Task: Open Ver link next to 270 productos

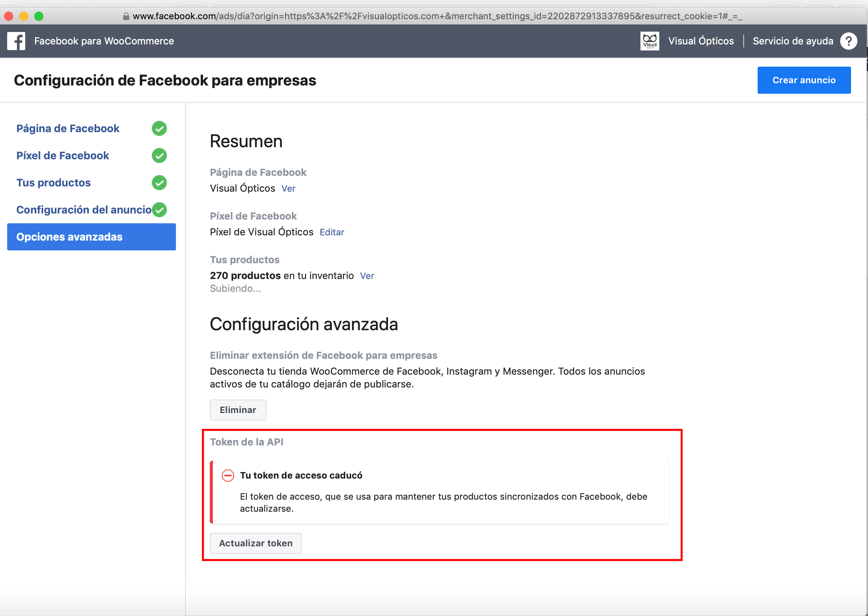Action: pyautogui.click(x=367, y=276)
